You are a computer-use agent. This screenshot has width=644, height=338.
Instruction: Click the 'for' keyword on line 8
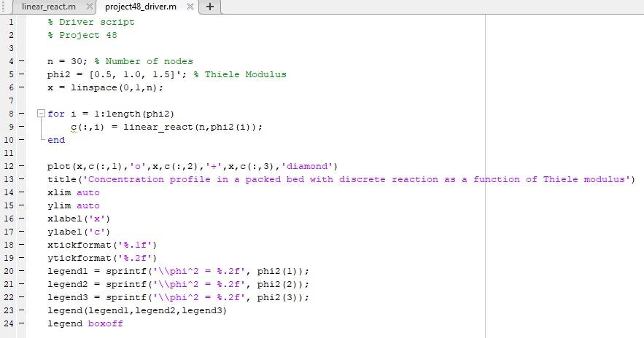pyautogui.click(x=56, y=114)
